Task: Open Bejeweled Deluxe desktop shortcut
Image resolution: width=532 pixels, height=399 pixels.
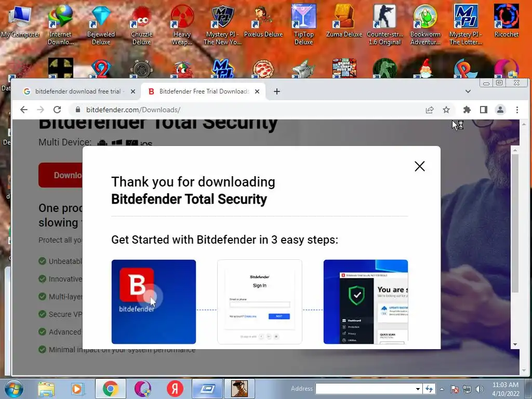Action: [101, 24]
